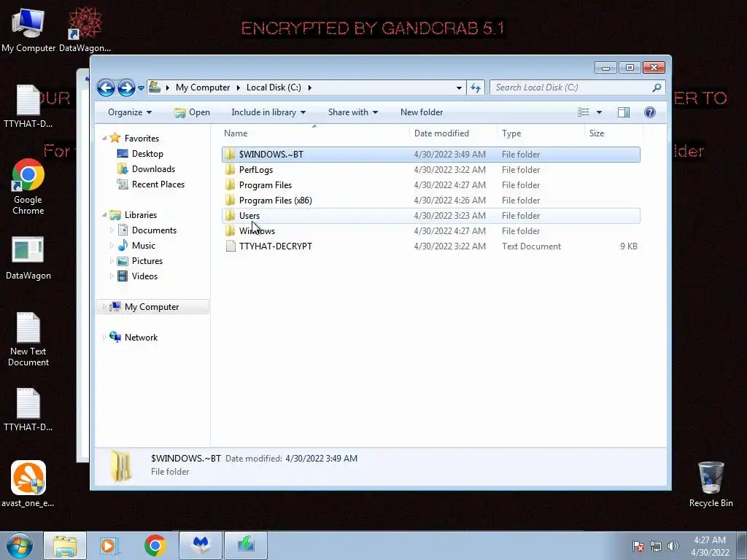The image size is (747, 560).
Task: Open recent locations arrow next to forward button
Action: pos(141,88)
